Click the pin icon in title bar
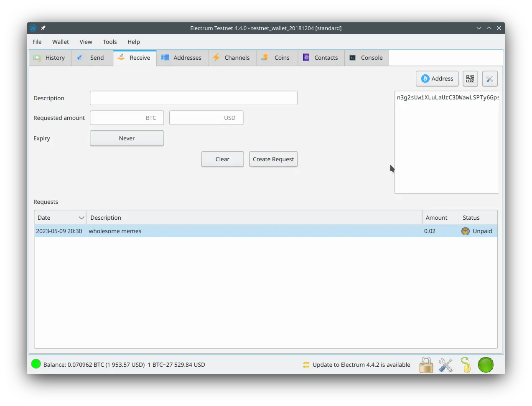Viewport: 532px width, 406px height. [x=43, y=28]
